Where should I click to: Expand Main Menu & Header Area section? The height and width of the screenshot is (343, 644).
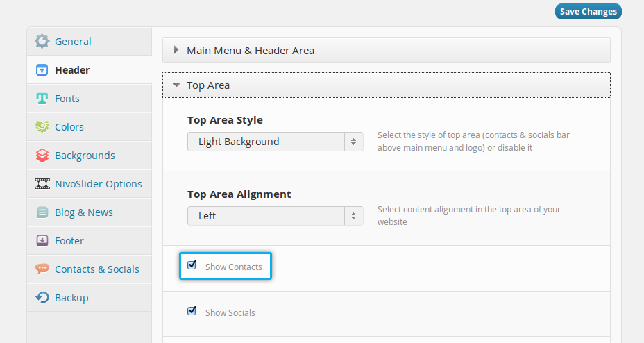pos(251,51)
